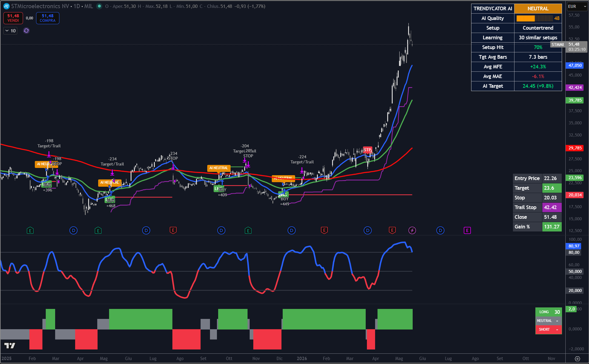Click the STMMI current price label
This screenshot has width=589, height=364.
557,44
